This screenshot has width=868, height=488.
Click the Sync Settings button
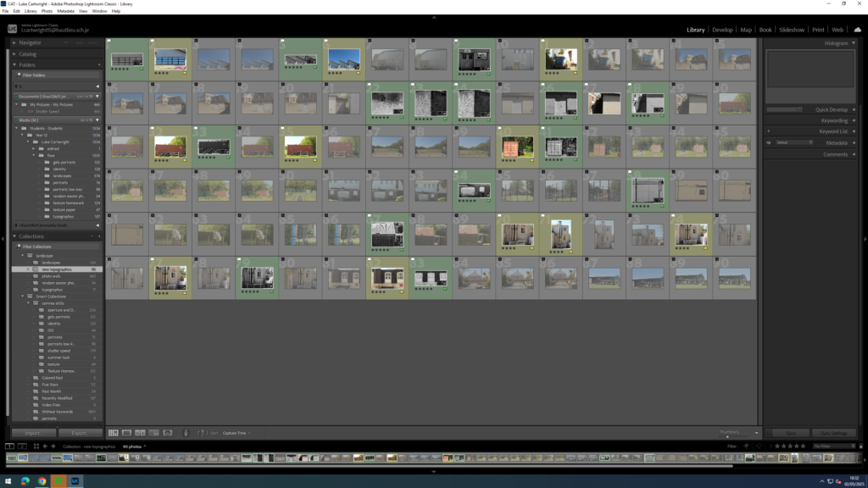pyautogui.click(x=834, y=433)
